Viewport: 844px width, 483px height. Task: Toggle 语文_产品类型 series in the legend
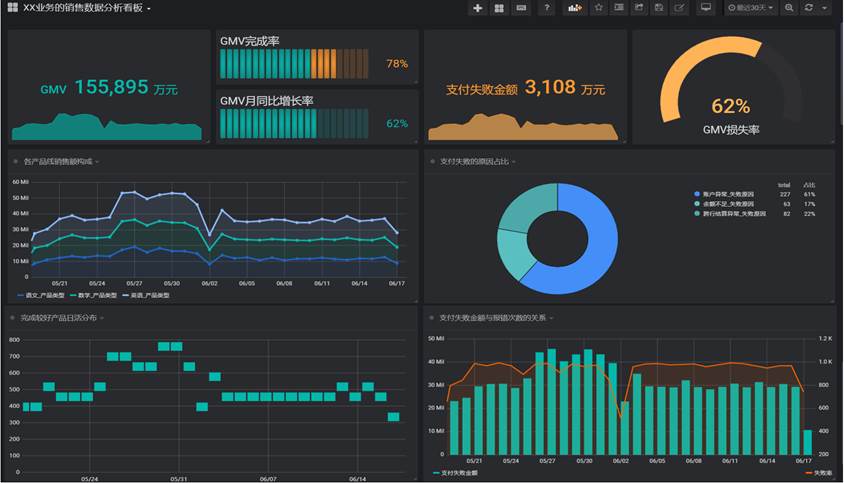click(41, 295)
